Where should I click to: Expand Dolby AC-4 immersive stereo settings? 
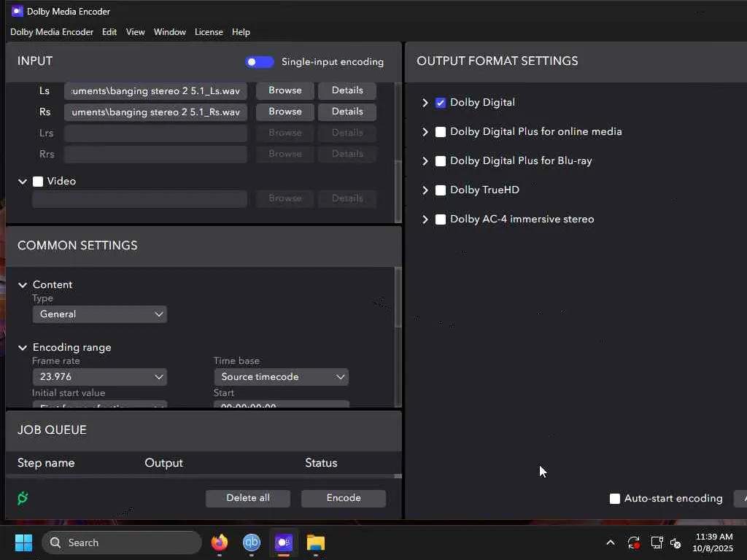pos(425,219)
